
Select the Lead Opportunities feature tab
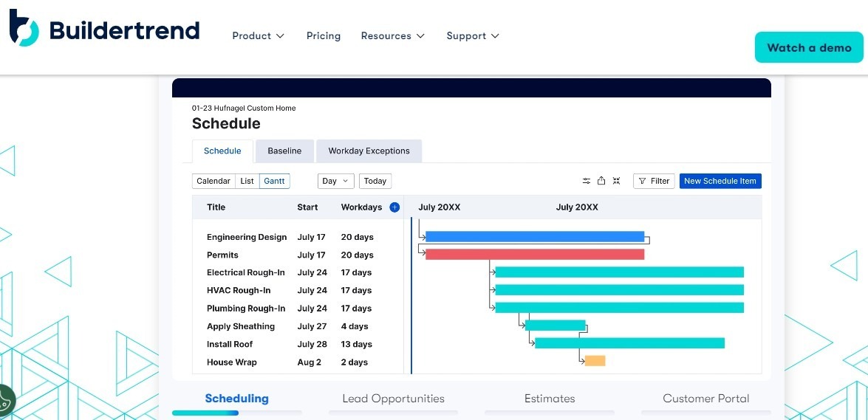click(393, 399)
